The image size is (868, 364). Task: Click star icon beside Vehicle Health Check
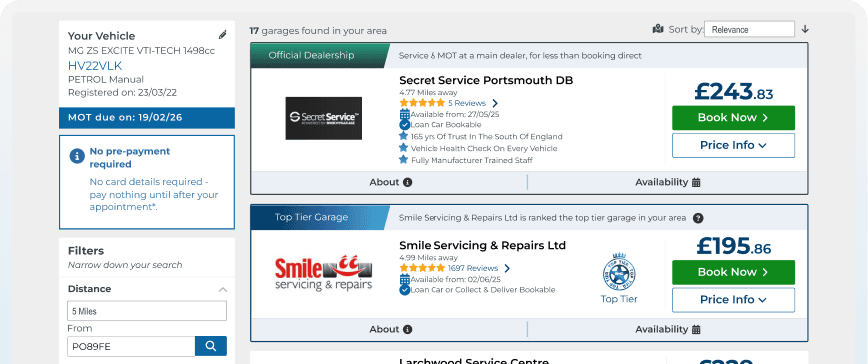coord(403,148)
